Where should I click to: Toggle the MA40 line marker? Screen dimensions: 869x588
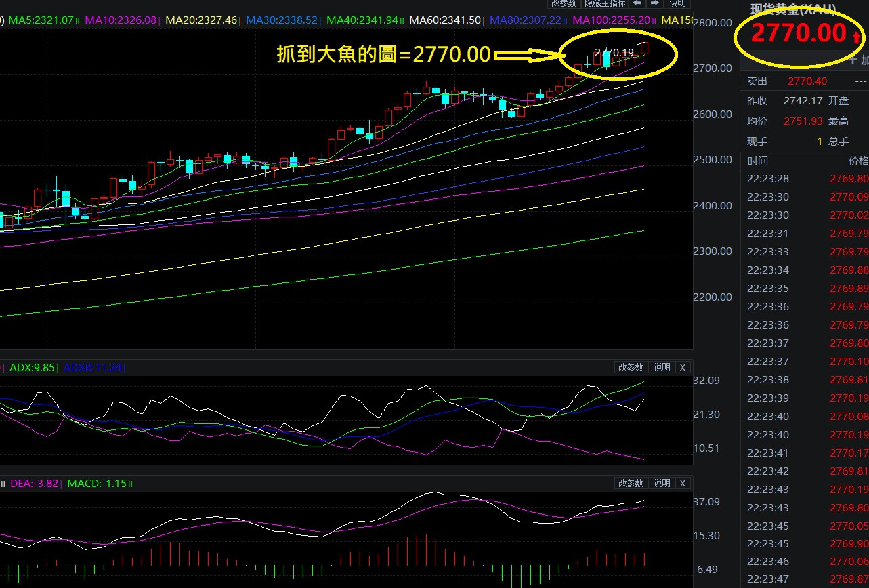tap(403, 21)
